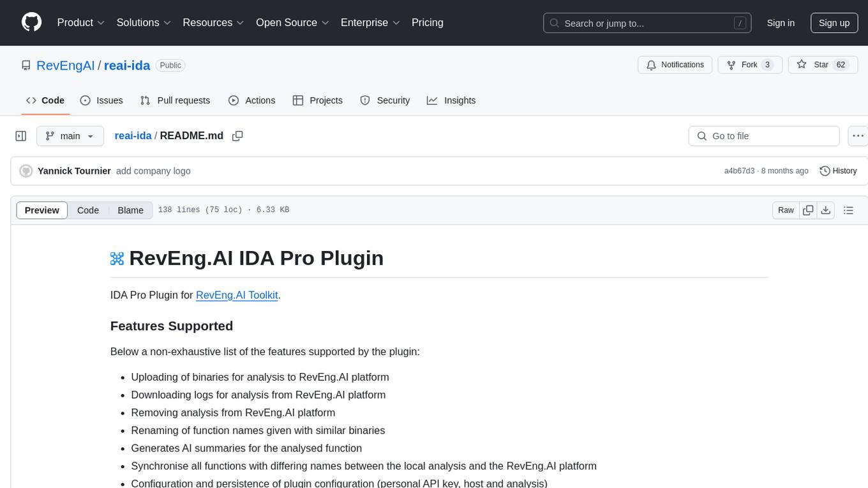Image resolution: width=868 pixels, height=488 pixels.
Task: Click the Notifications bell button
Action: pyautogui.click(x=675, y=65)
